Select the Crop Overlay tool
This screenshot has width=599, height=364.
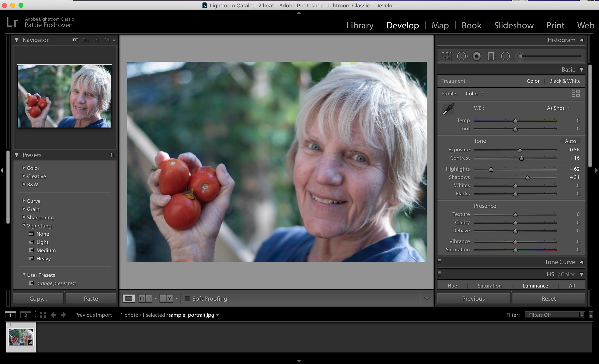pos(446,56)
